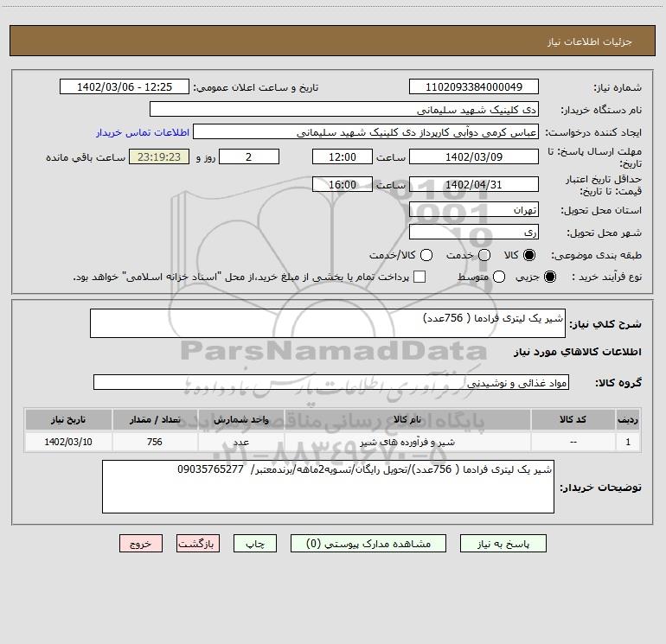The image size is (666, 644).
Task: Click the شماره نیاز field 1102093384000049
Action: point(474,86)
